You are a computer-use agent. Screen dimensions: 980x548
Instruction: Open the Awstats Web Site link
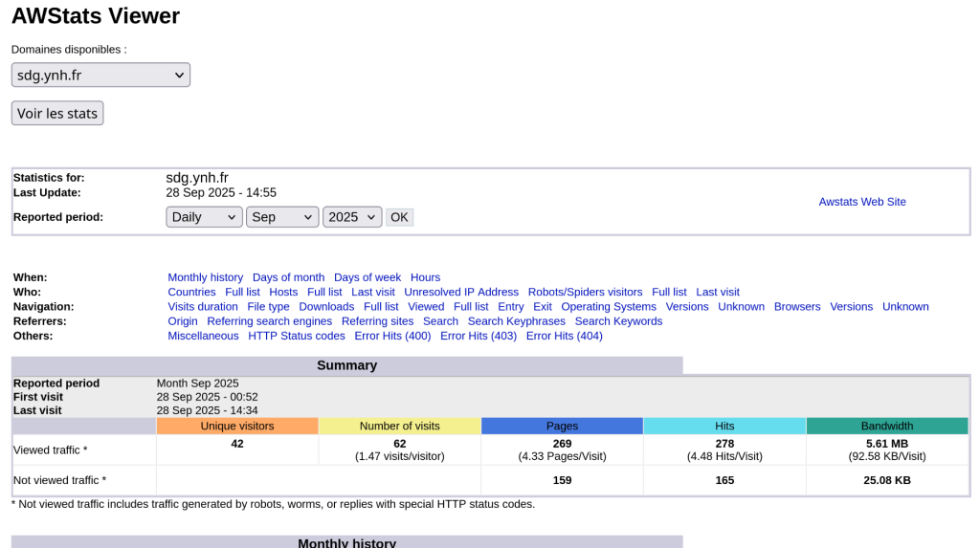point(862,202)
